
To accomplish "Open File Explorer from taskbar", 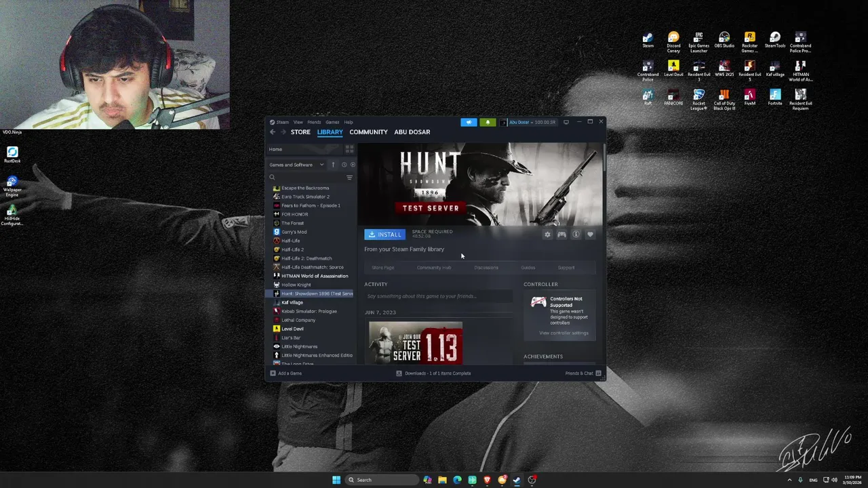I will pos(442,480).
